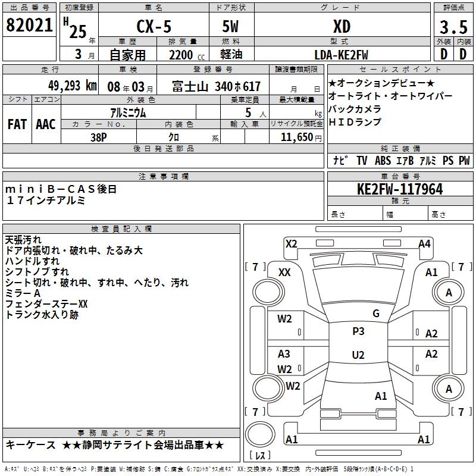Select レス spare tire label

pyautogui.click(x=261, y=455)
